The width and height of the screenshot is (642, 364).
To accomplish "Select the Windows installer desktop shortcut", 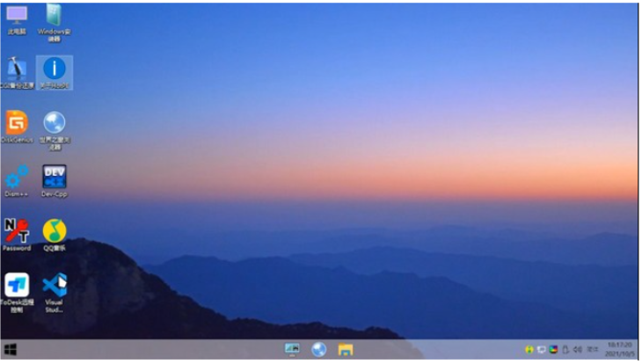I will [54, 23].
